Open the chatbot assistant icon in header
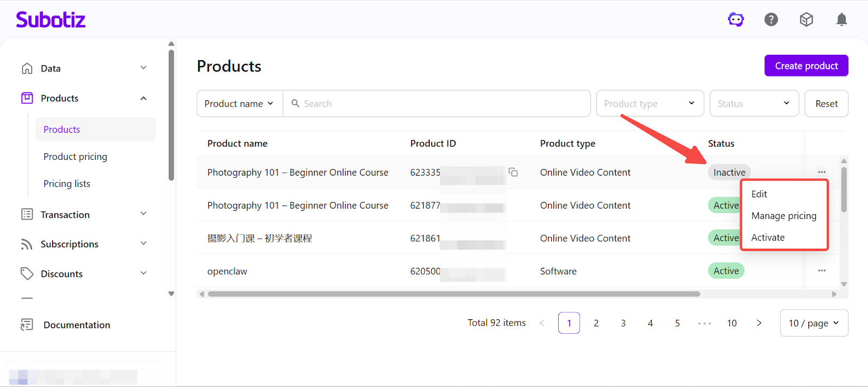 (736, 20)
